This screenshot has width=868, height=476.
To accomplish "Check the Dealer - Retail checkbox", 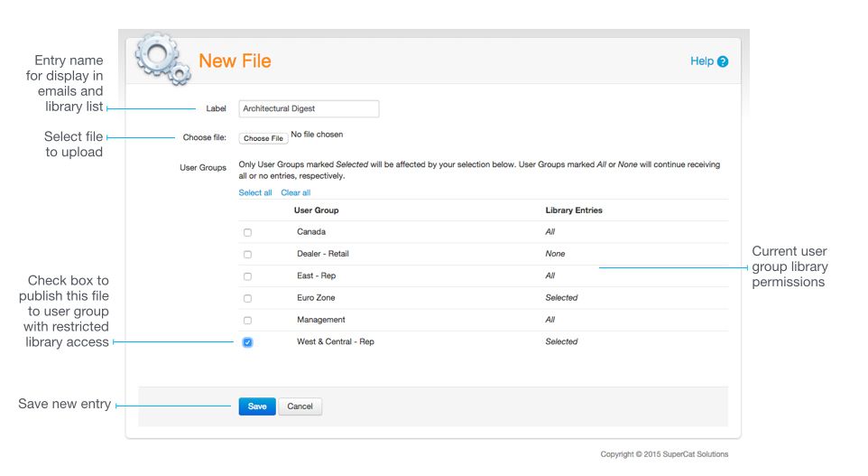I will 247,255.
